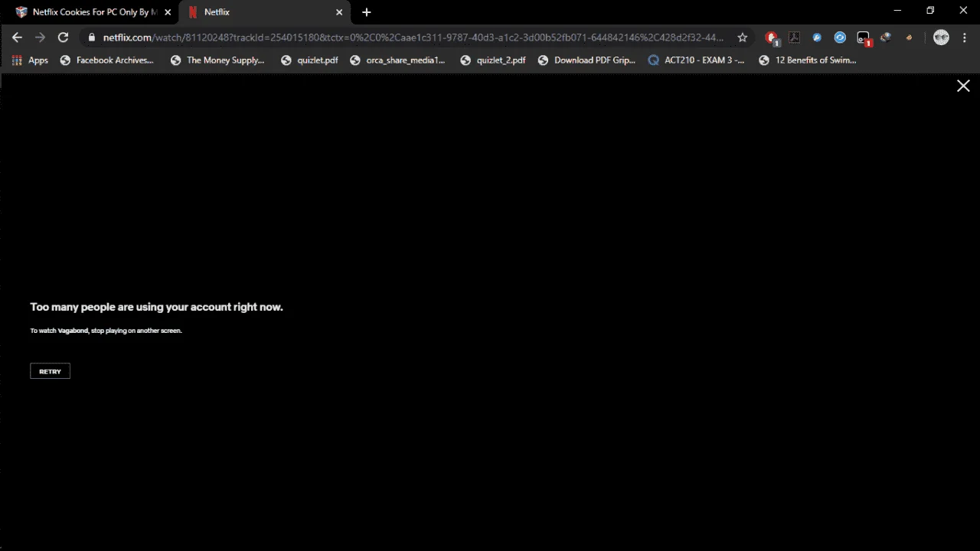980x551 pixels.
Task: Open the Chrome three-dot menu
Action: click(x=964, y=37)
